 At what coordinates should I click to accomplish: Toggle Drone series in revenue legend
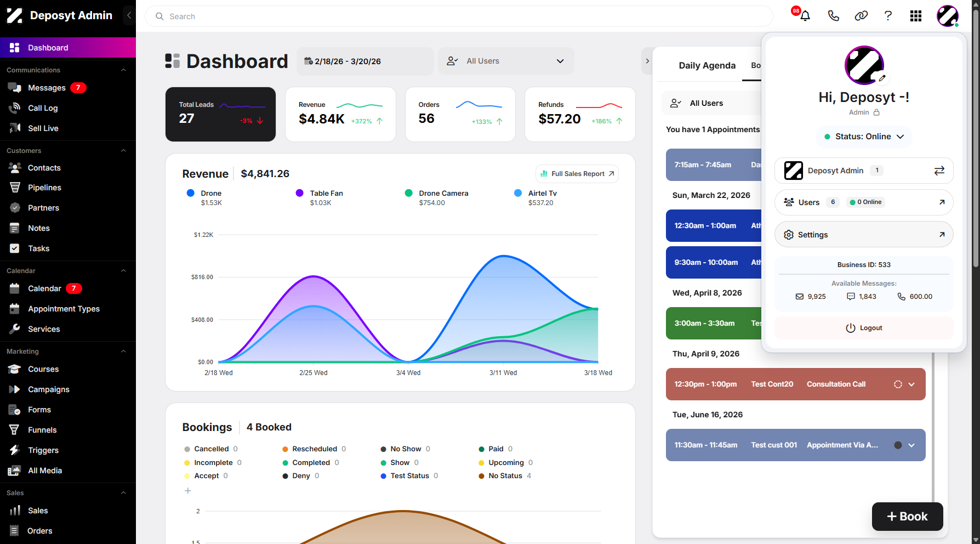204,197
